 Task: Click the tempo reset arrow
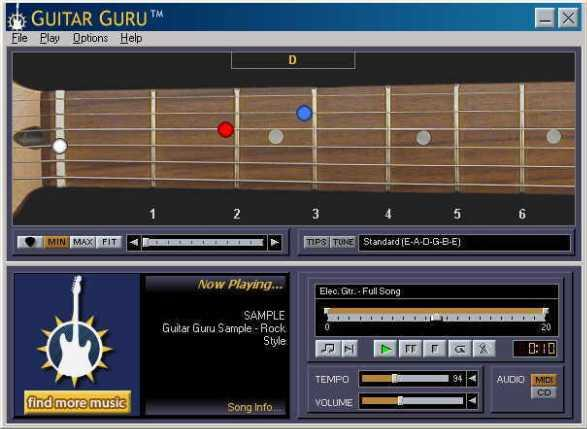[472, 379]
